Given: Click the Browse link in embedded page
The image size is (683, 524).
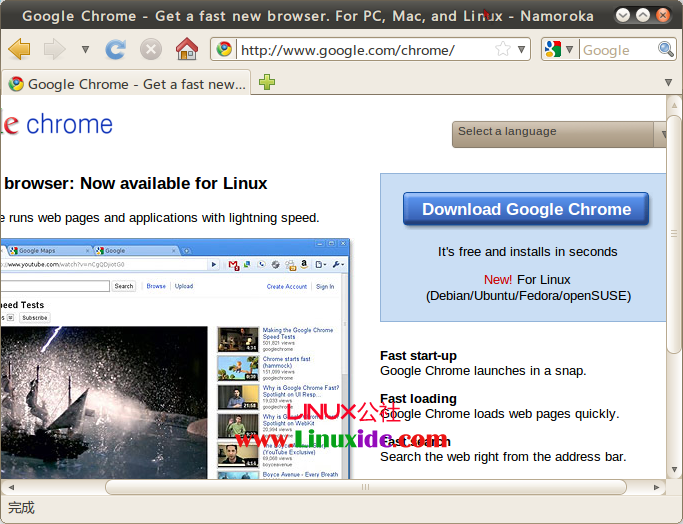Looking at the screenshot, I should (x=156, y=286).
